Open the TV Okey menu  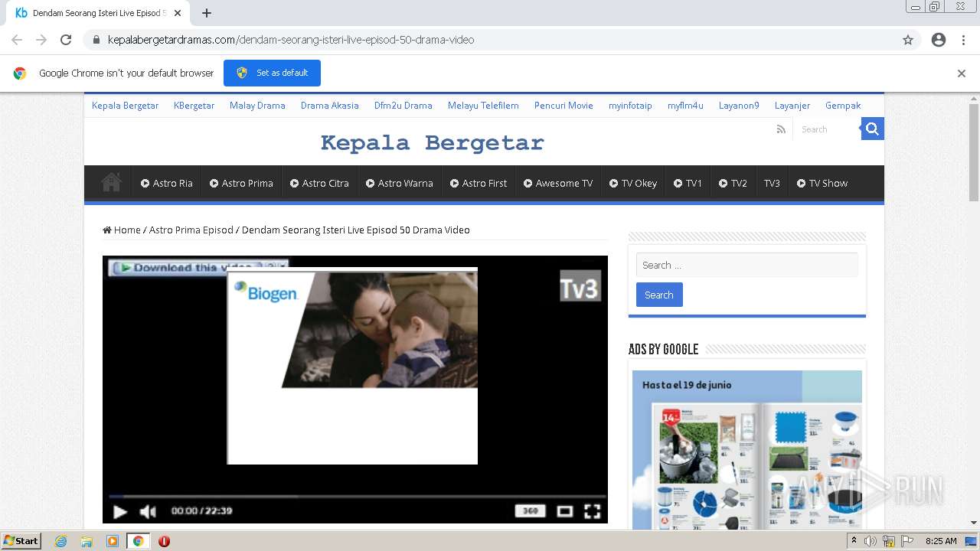click(633, 183)
